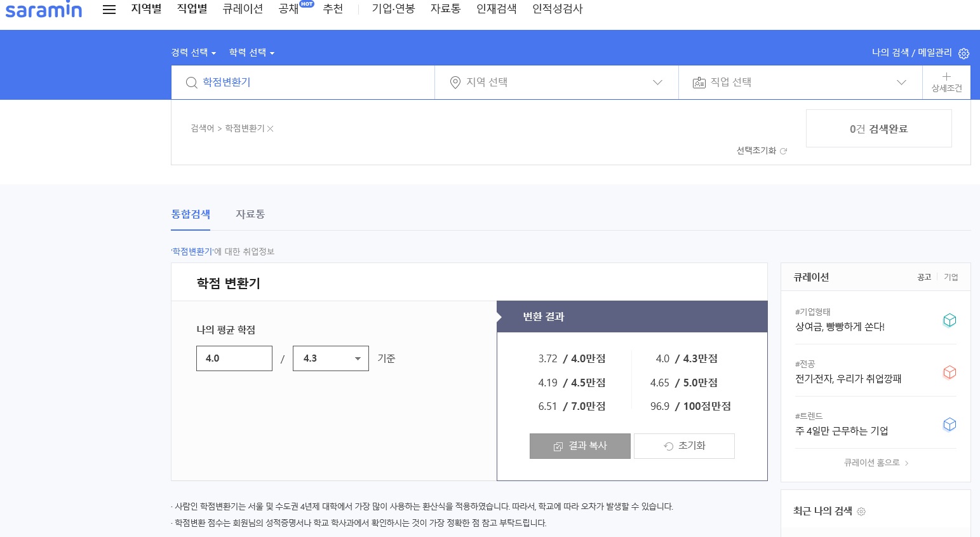Switch to the 자료통 search tab
980x537 pixels.
[x=250, y=214]
